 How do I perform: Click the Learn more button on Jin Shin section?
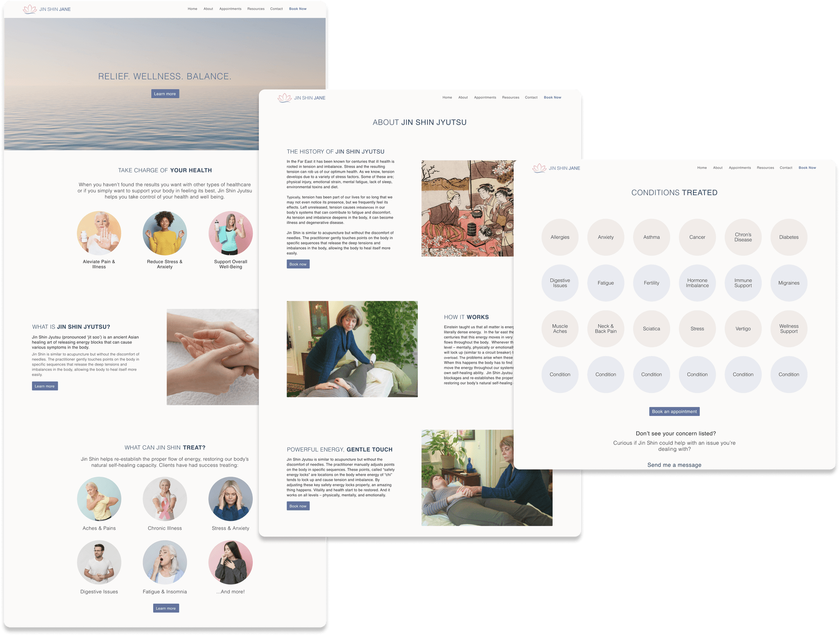click(45, 386)
